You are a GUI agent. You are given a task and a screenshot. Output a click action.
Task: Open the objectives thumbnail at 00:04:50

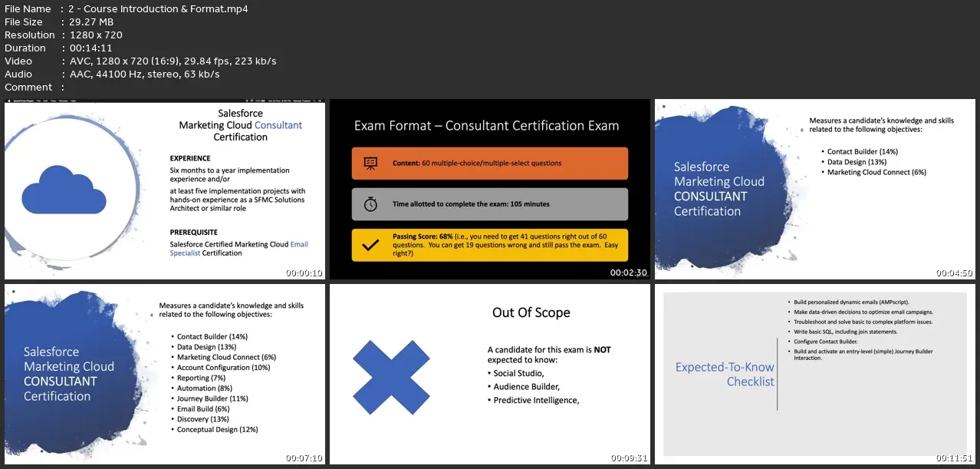pos(815,189)
